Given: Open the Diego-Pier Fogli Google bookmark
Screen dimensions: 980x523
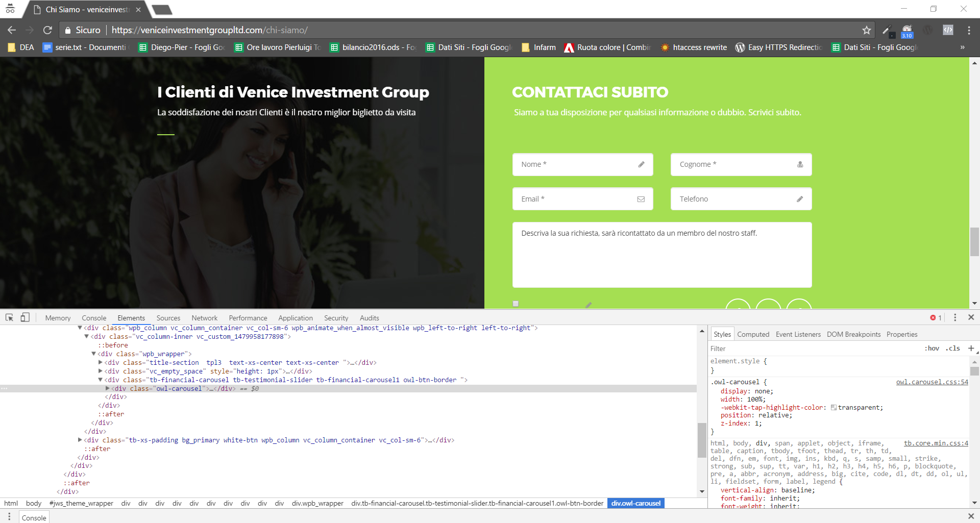Looking at the screenshot, I should click(x=182, y=47).
